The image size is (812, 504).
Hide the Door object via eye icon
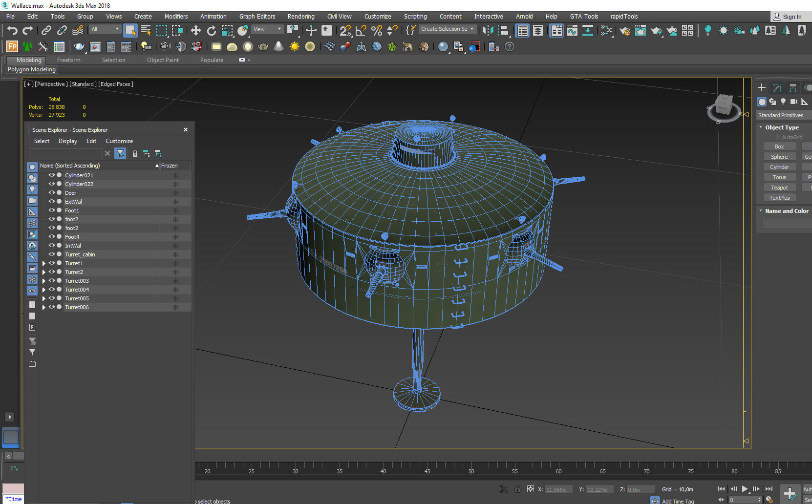tap(51, 193)
